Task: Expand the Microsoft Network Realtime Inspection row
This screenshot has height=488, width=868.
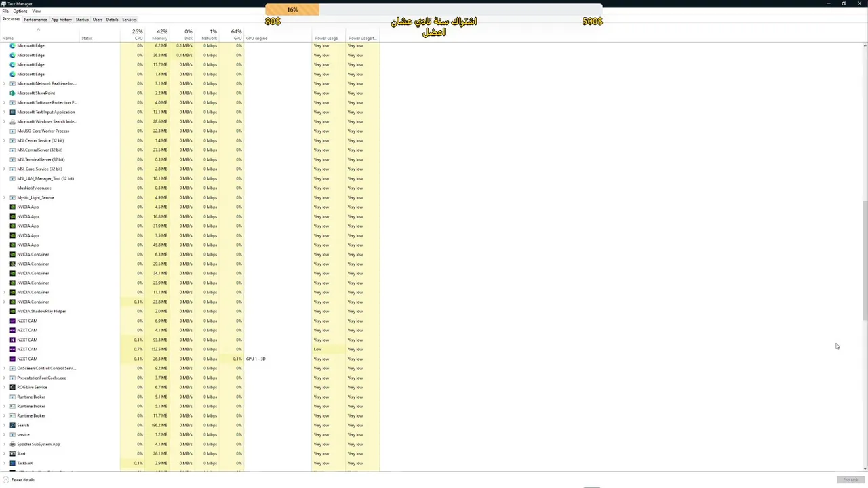Action: coord(5,83)
